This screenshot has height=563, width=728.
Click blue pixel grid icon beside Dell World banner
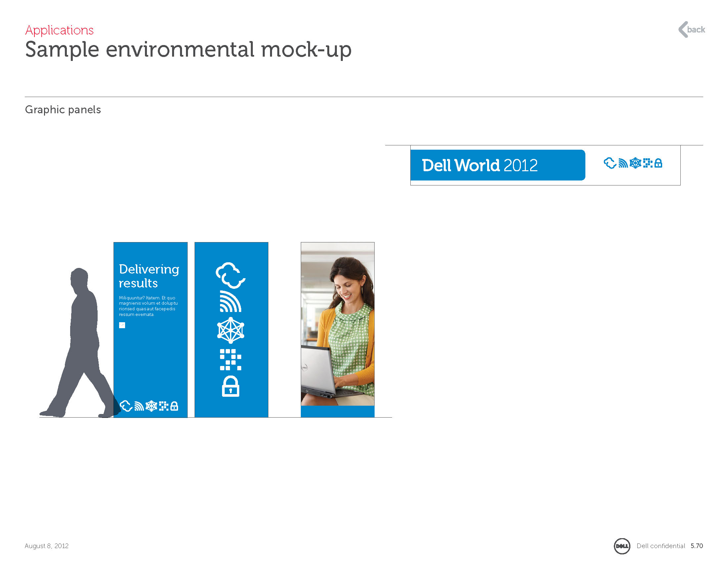coord(648,163)
